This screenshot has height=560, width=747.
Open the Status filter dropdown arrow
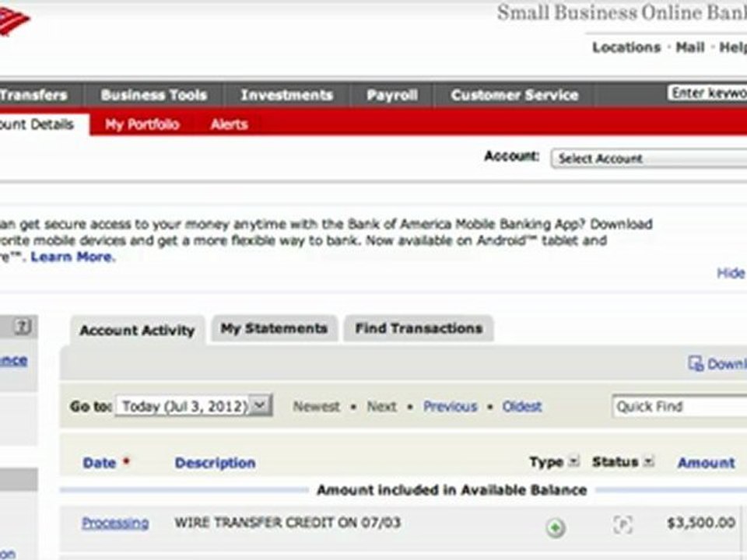(x=648, y=461)
